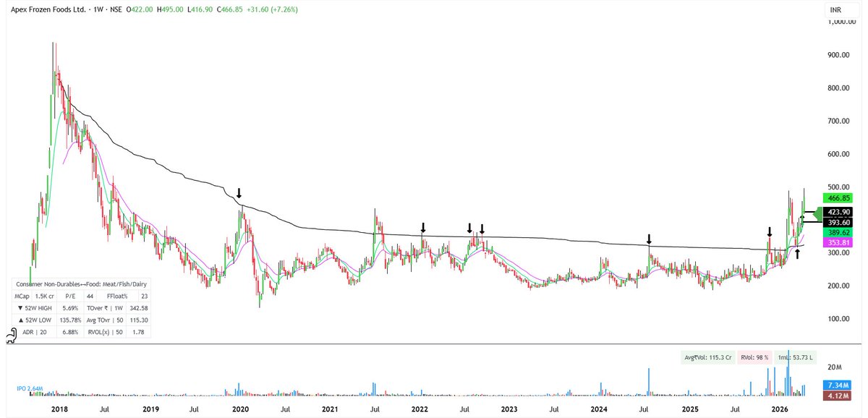This screenshot has width=868, height=418.
Task: Click the 1.5K cr market cap value
Action: [44, 297]
